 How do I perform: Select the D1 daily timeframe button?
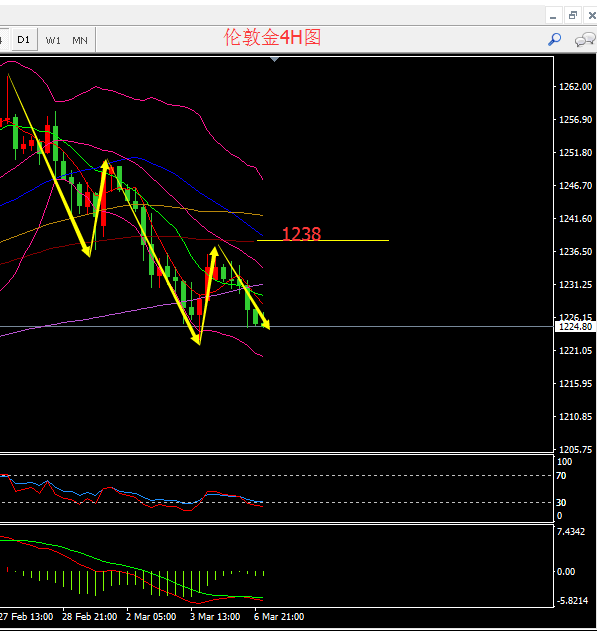24,40
